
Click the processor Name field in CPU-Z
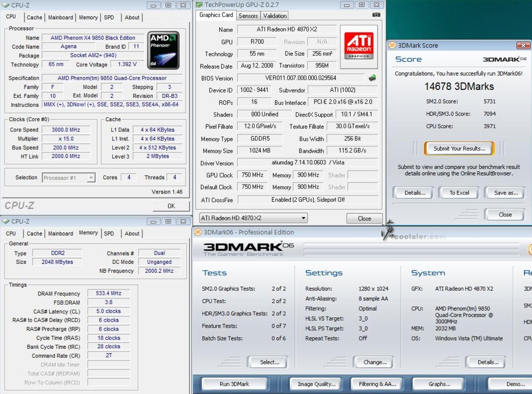(x=93, y=38)
